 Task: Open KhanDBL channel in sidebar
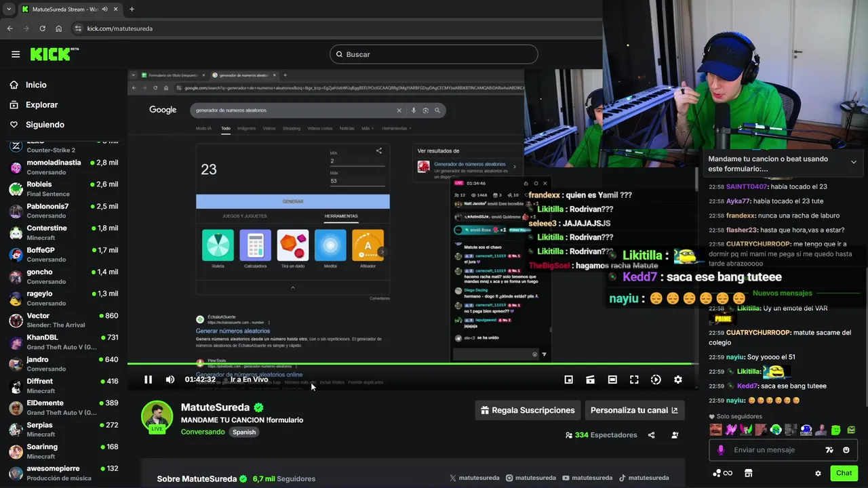[62, 342]
